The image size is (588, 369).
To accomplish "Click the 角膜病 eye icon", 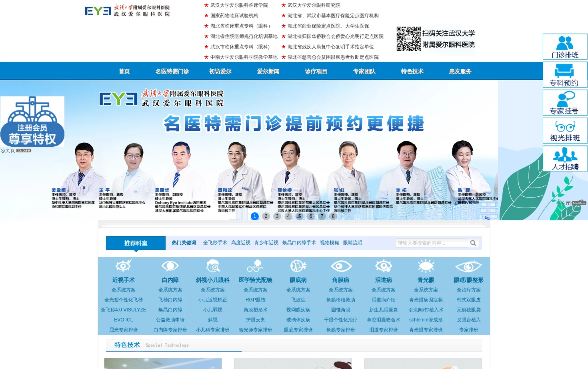I will pyautogui.click(x=341, y=266).
